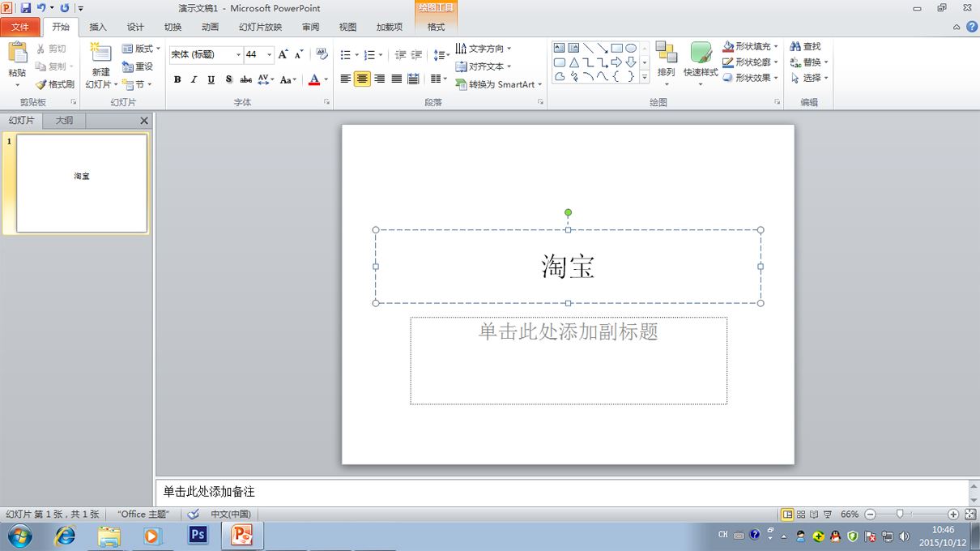The image size is (980, 551).
Task: Decrease the list indent level
Action: [x=400, y=55]
